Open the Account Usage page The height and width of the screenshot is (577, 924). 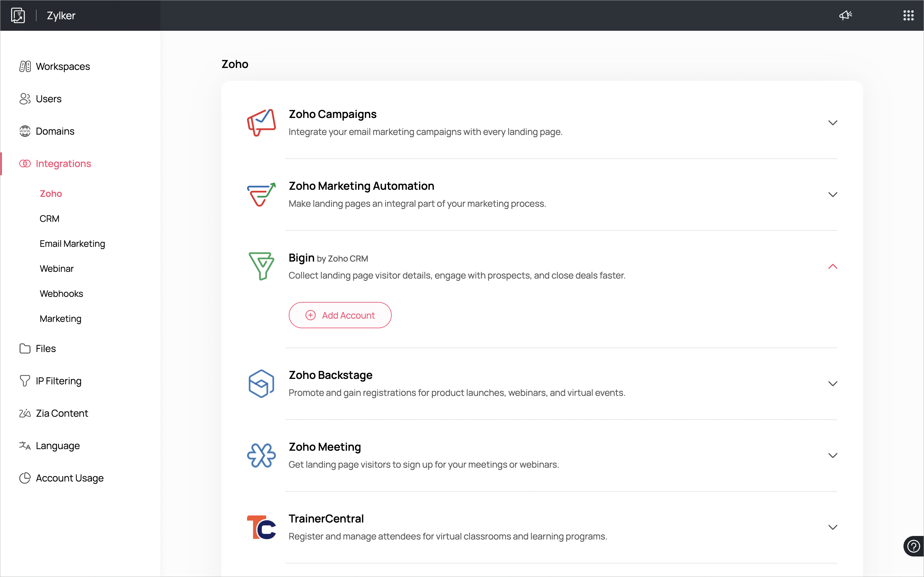coord(70,478)
